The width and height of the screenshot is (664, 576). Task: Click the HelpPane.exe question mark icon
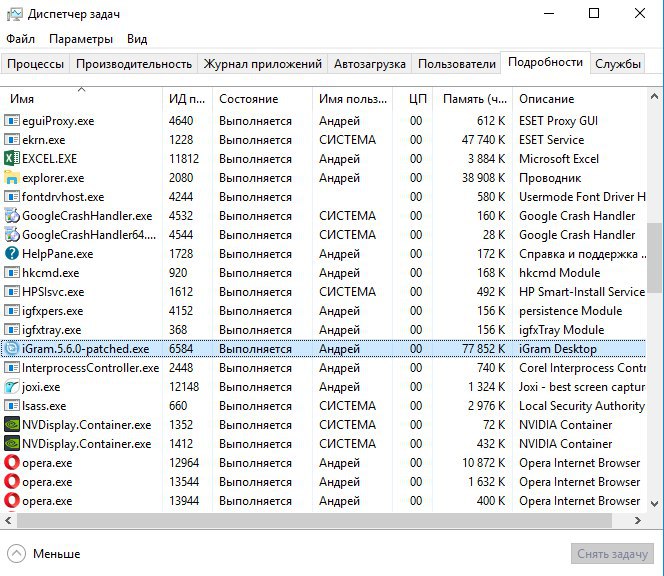pyautogui.click(x=12, y=254)
